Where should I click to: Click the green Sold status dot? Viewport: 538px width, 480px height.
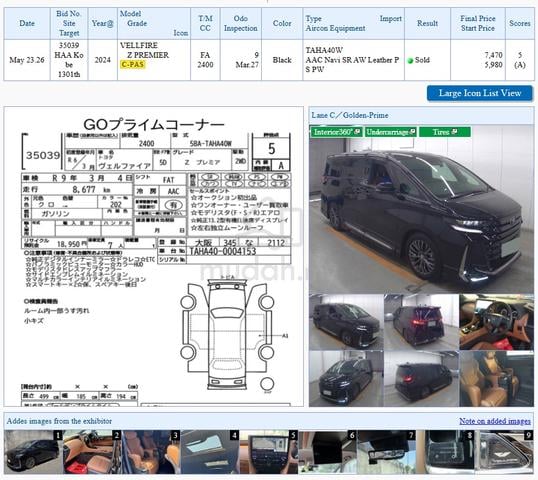point(410,61)
